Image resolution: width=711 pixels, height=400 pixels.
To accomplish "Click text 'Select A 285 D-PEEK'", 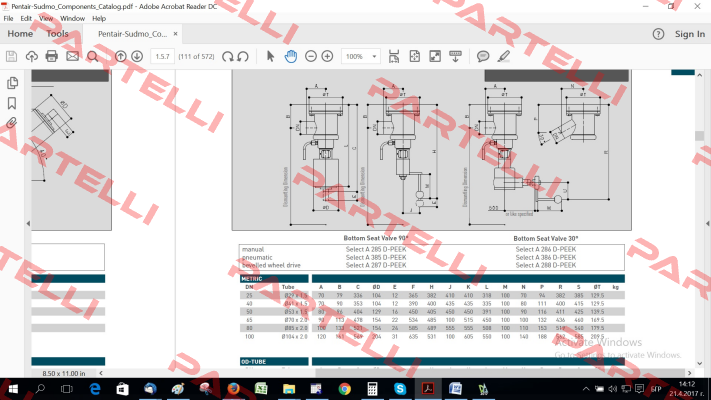I will point(376,249).
